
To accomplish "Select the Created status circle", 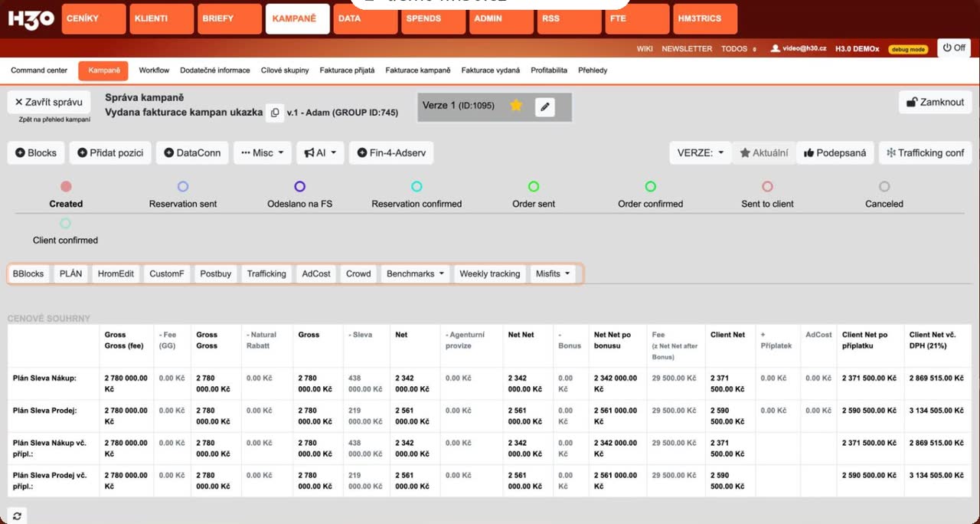I will pos(66,186).
